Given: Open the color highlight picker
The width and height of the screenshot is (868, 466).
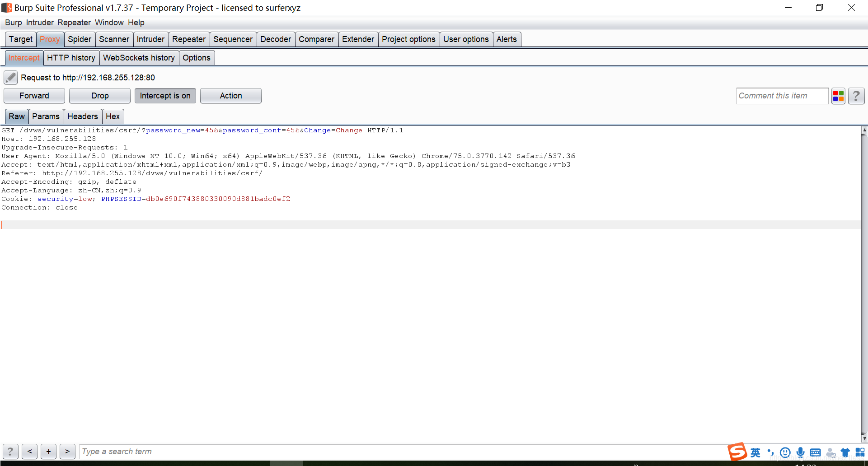Looking at the screenshot, I should coord(838,96).
